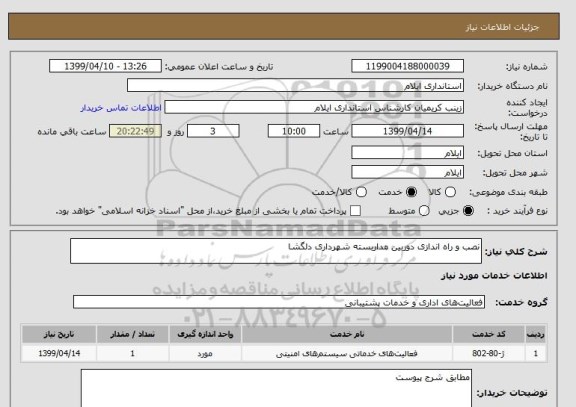Click service name cell فعالیت‌های خدماتی سیستم‌های امنیتی
The height and width of the screenshot is (407, 576).
click(x=347, y=353)
